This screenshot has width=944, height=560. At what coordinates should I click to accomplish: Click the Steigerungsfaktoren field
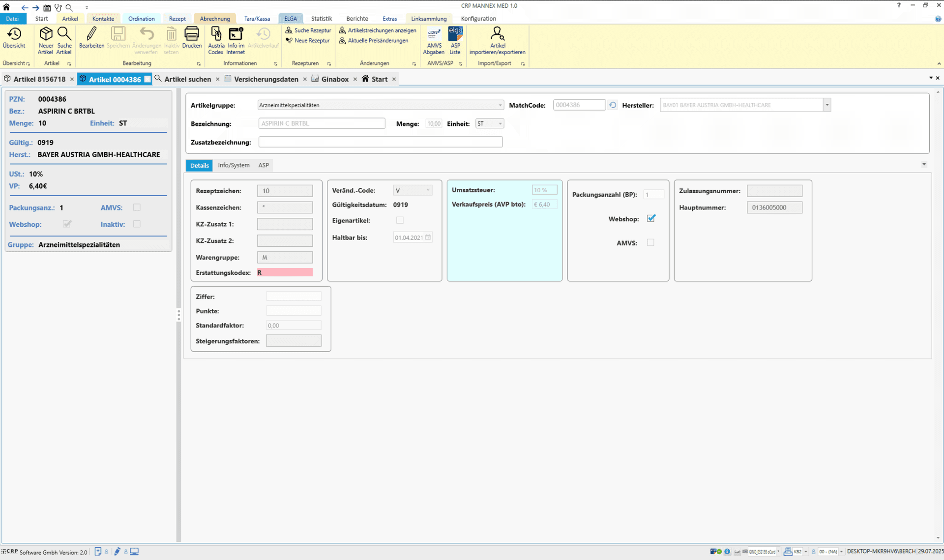point(294,341)
